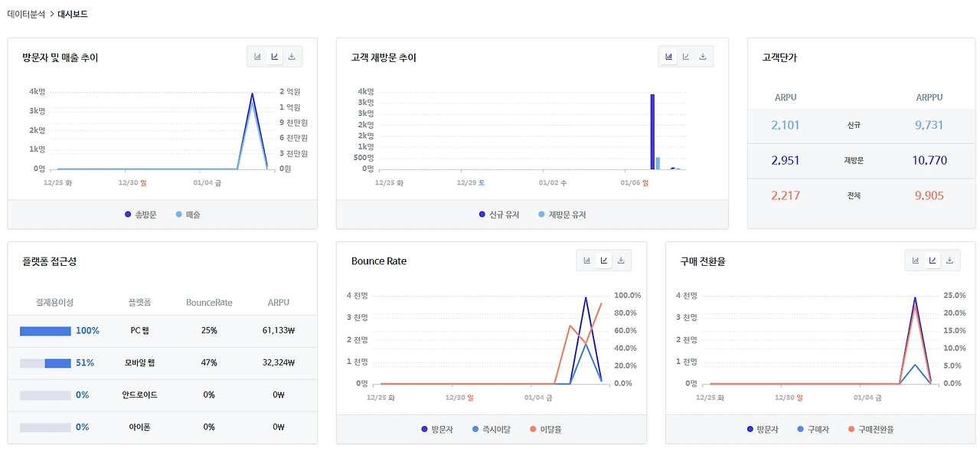Click 재방문 ARPPU value 10,770
The width and height of the screenshot is (980, 449).
(x=929, y=160)
